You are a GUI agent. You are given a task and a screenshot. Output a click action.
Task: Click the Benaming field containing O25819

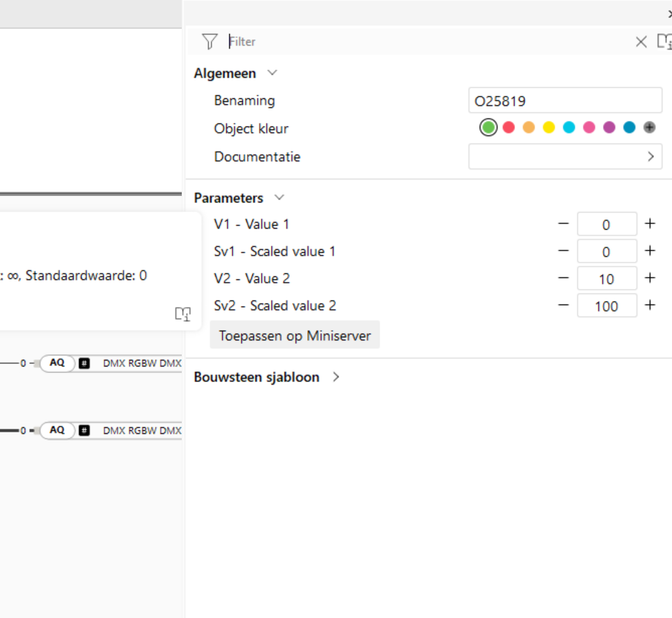[565, 101]
